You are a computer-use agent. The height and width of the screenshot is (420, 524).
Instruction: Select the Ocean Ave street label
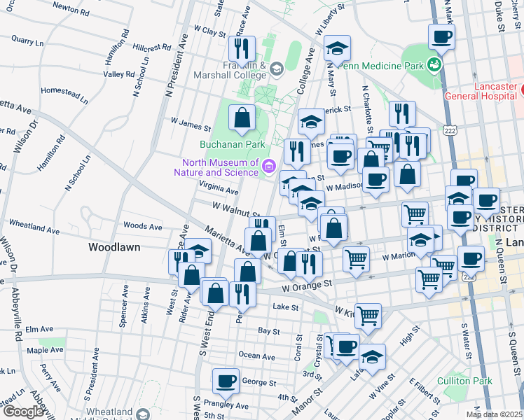[256, 356]
